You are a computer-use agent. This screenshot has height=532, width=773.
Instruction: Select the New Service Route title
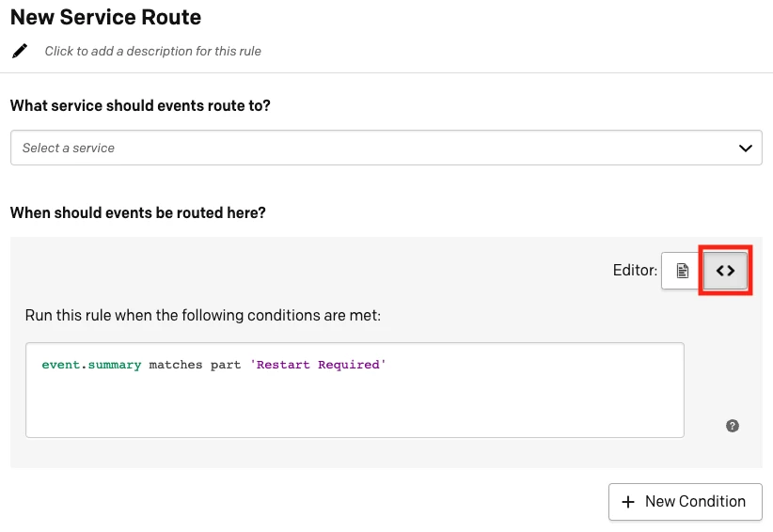(105, 17)
